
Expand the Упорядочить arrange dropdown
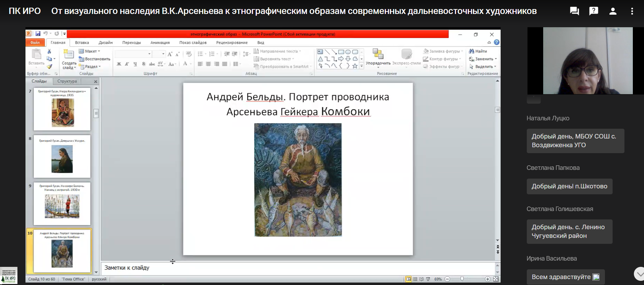[378, 58]
